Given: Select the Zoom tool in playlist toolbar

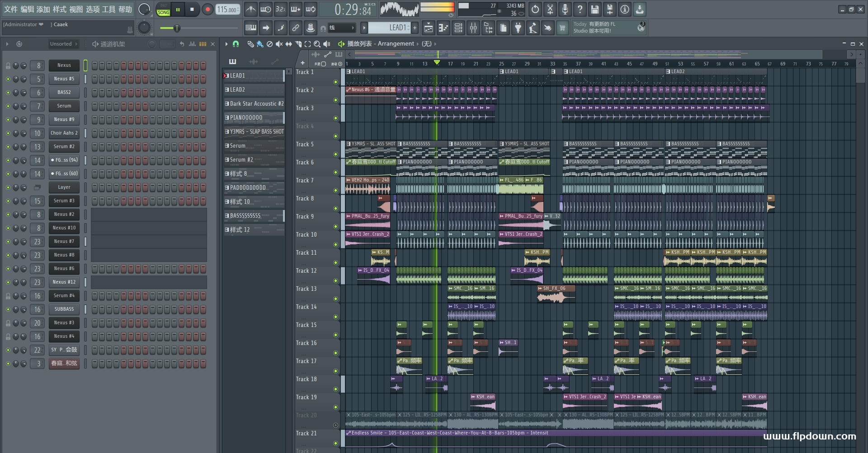Looking at the screenshot, I should [x=317, y=44].
